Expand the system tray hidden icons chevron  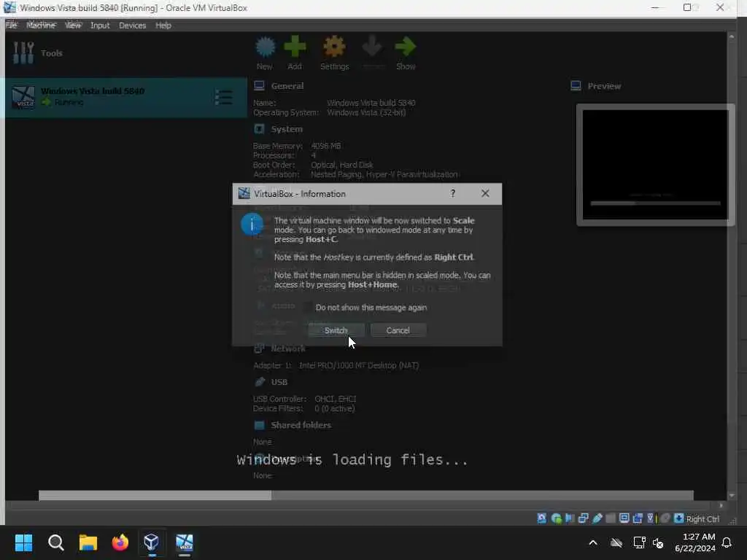click(x=593, y=542)
